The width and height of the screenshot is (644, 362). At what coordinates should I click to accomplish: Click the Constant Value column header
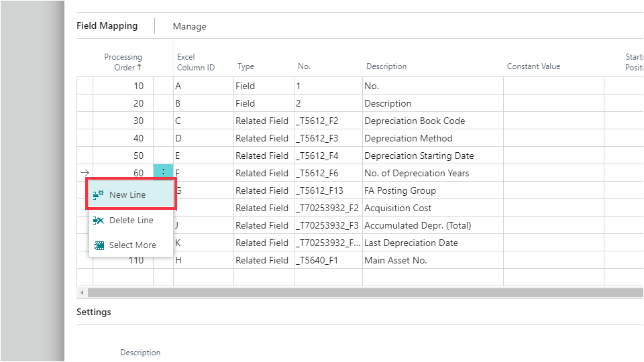point(533,66)
